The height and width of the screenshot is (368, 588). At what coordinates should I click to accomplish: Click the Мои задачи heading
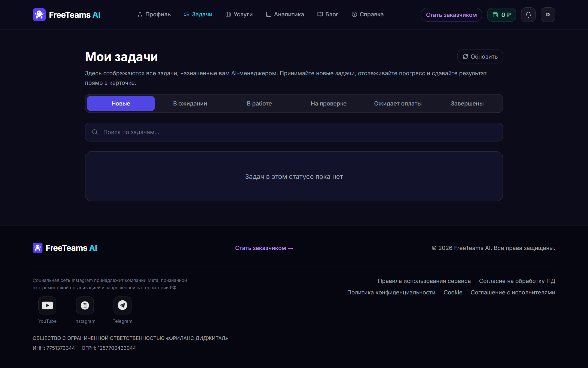click(121, 57)
